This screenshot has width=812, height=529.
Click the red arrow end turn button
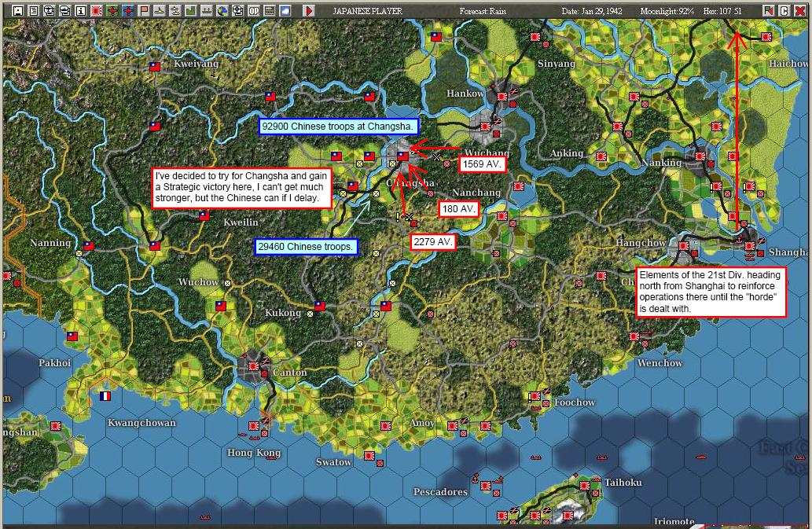[x=309, y=10]
